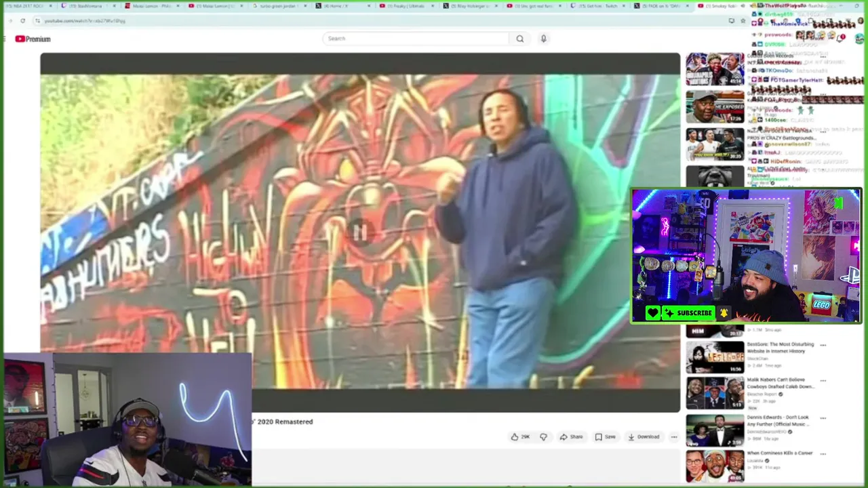Click the bell icon on stream overlay
Image resolution: width=868 pixels, height=488 pixels.
click(724, 313)
